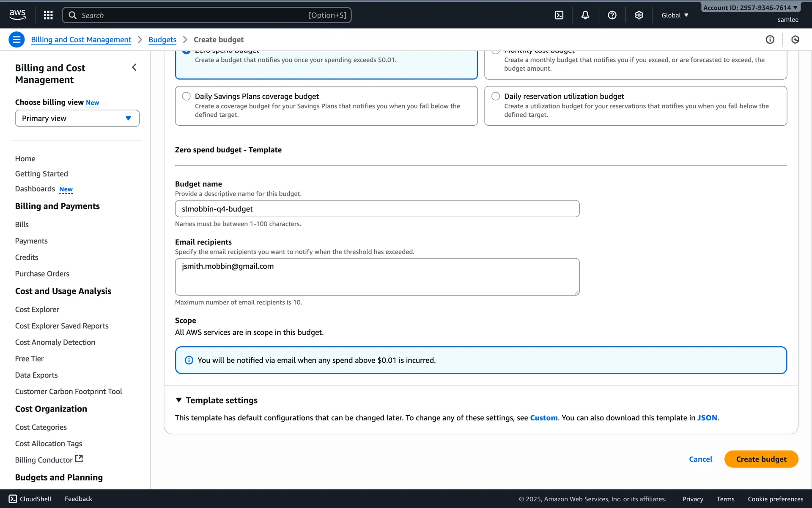This screenshot has height=508, width=812.
Task: Select Daily reservation utilization budget radio
Action: tap(496, 97)
